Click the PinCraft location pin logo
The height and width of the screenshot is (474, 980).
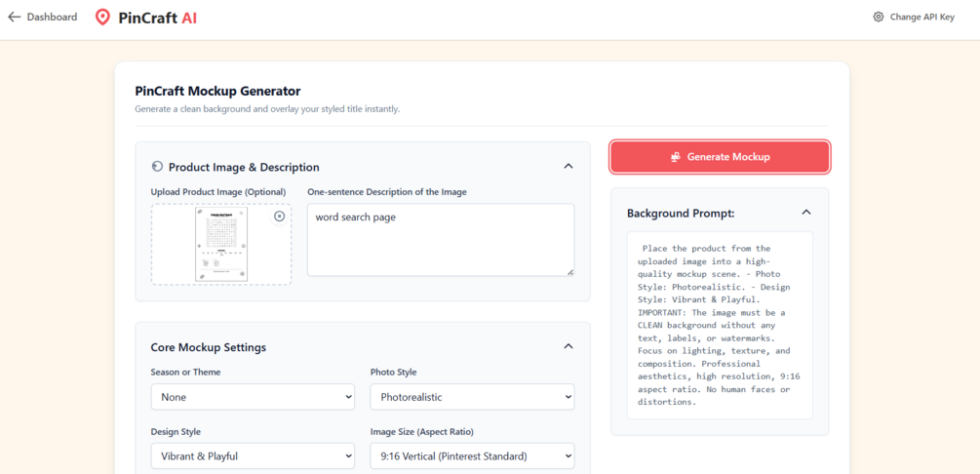[102, 18]
